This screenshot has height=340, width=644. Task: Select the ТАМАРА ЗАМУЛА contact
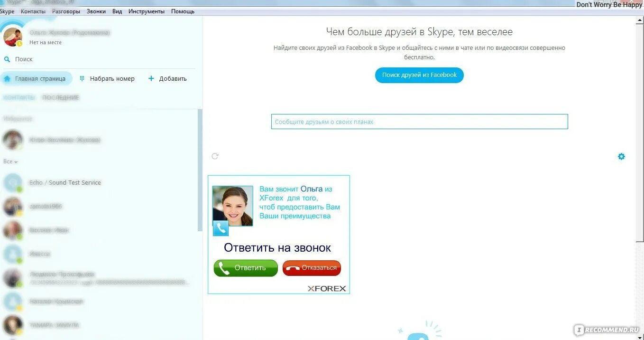click(x=99, y=325)
